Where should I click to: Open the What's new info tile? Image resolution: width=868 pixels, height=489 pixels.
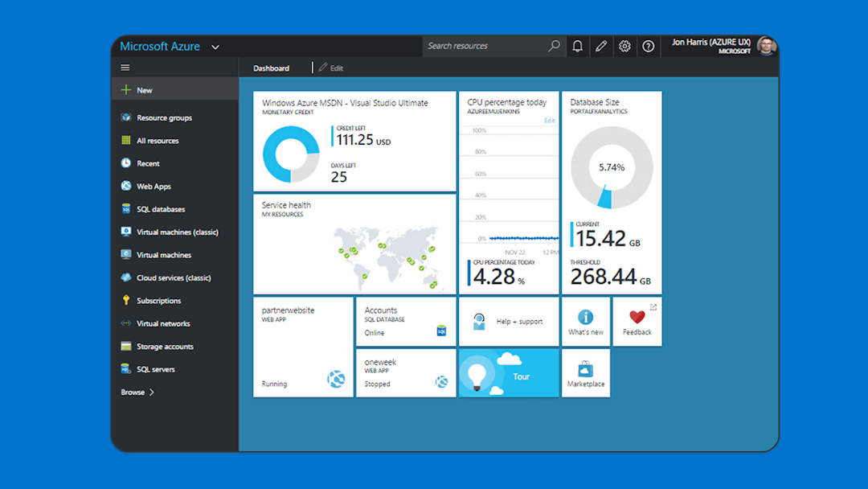tap(586, 320)
